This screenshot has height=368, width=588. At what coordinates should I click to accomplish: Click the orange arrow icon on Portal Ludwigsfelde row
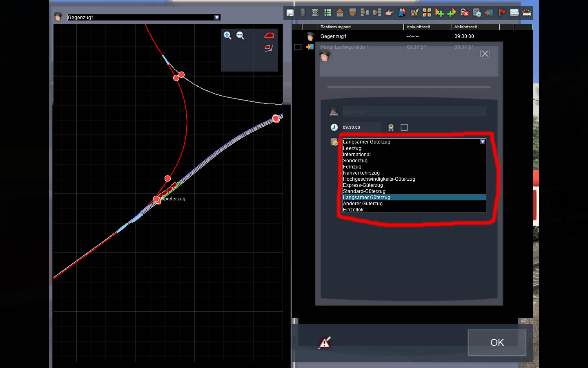(x=310, y=47)
